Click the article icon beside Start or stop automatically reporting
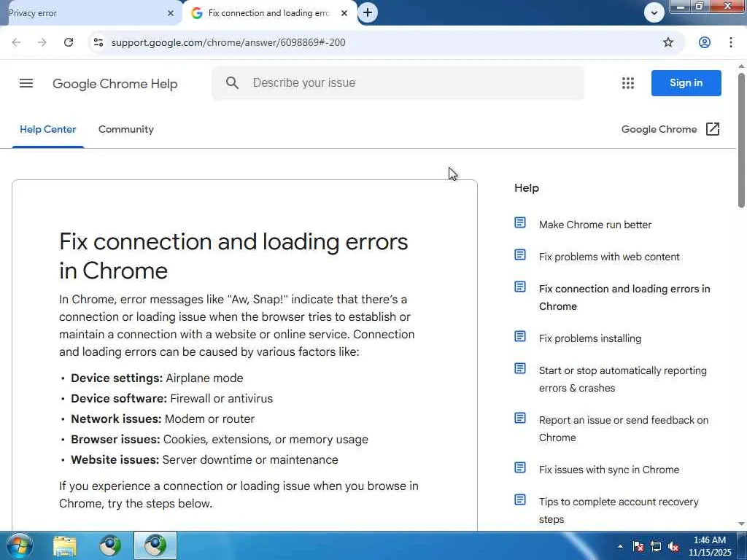Viewport: 747px width, 560px height. coord(519,368)
